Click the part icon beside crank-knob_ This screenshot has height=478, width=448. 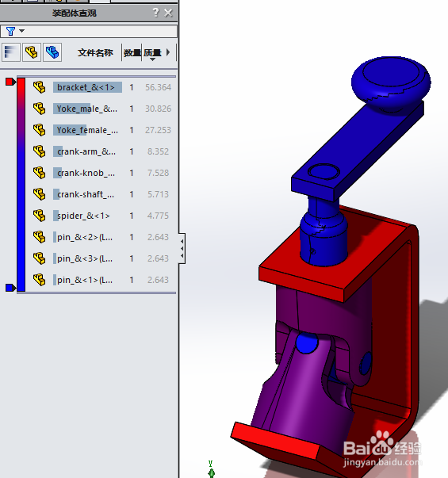pos(40,173)
